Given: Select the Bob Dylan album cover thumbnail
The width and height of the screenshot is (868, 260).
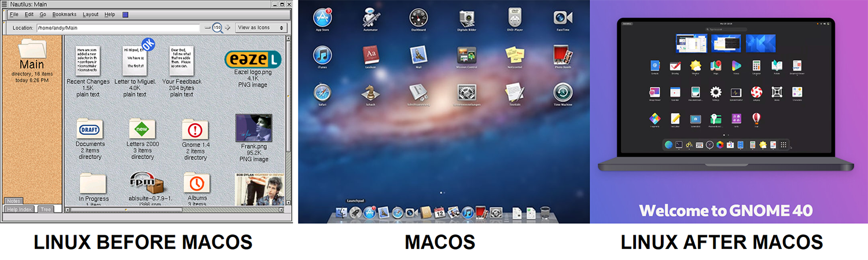Looking at the screenshot, I should point(259,189).
